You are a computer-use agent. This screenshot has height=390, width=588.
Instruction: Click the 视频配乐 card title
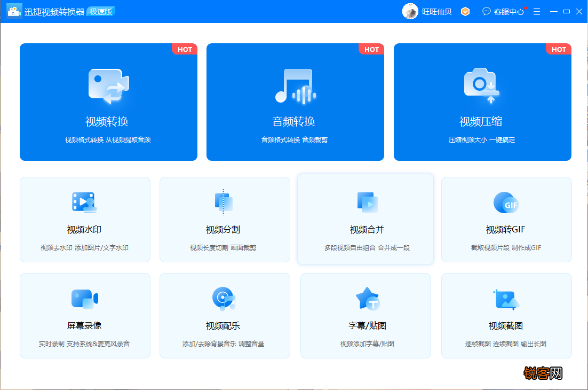point(223,326)
